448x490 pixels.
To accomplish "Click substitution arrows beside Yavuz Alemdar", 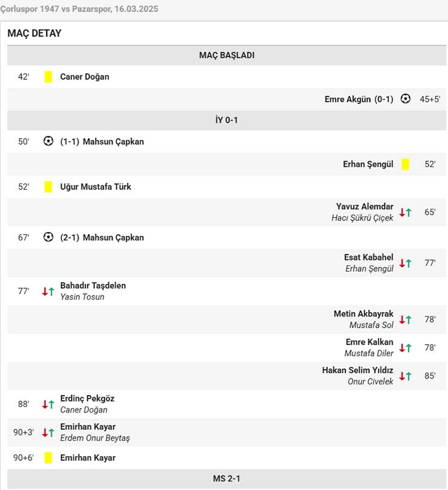I will [405, 213].
